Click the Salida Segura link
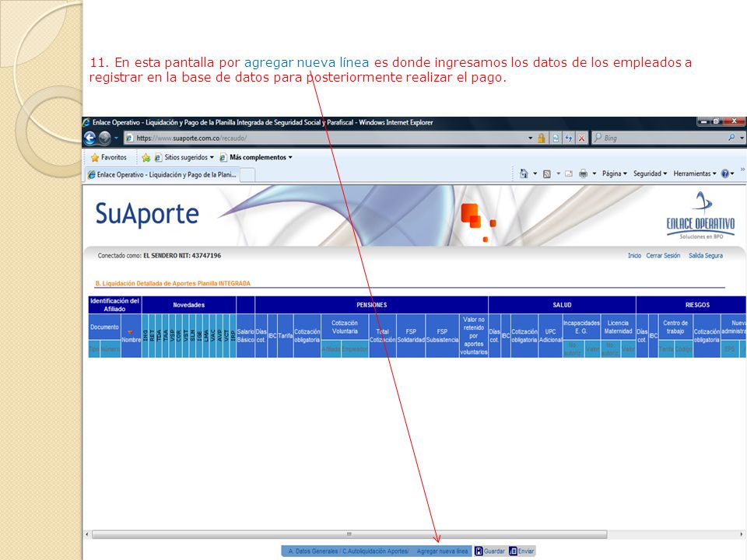The height and width of the screenshot is (560, 747). coord(706,256)
